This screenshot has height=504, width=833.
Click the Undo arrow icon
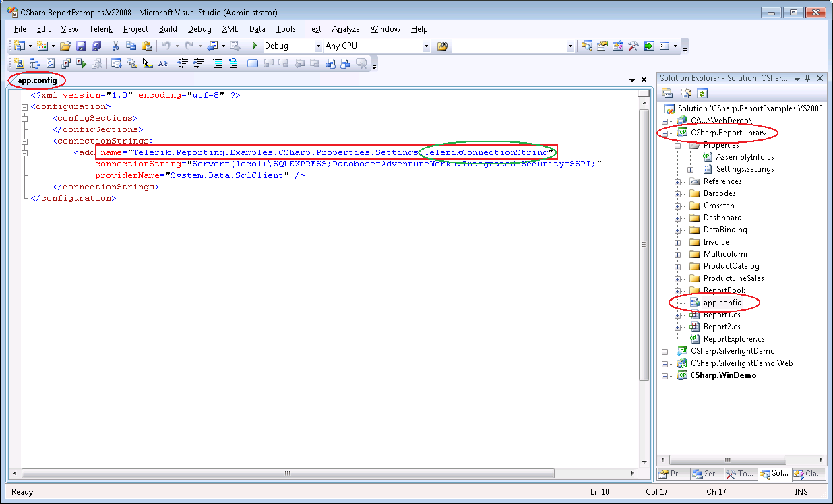pyautogui.click(x=166, y=46)
